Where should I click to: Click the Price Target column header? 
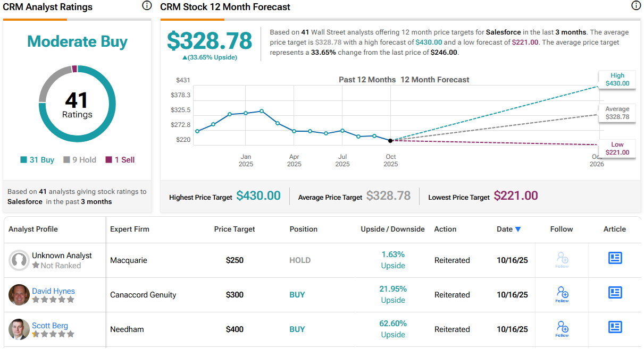pos(235,229)
